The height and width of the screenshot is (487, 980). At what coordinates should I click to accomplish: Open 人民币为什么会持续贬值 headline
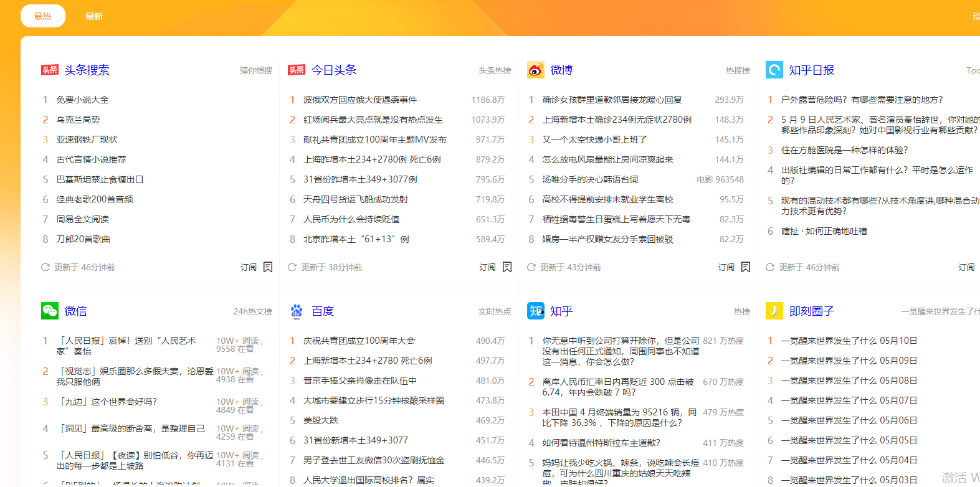pos(351,219)
